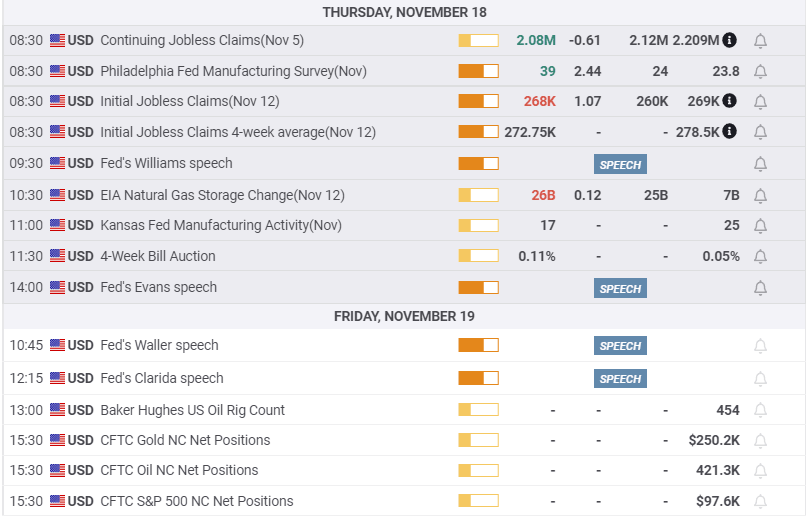The image size is (806, 516).
Task: Click the bell icon for Kansas Fed Manufacturing Activity
Action: (x=760, y=226)
